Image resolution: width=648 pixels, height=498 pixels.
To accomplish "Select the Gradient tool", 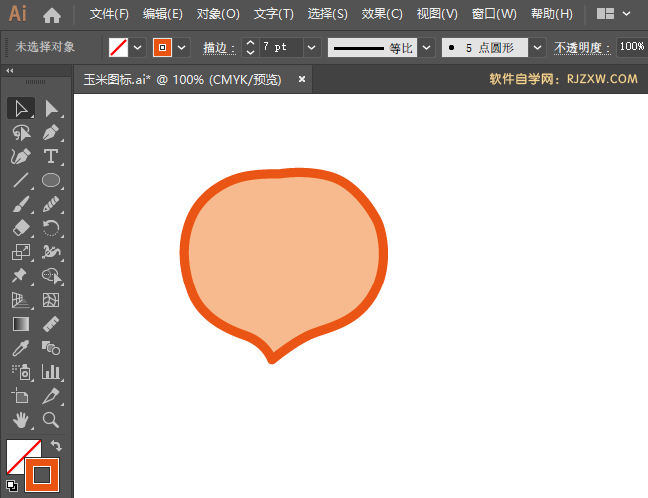I will point(21,324).
